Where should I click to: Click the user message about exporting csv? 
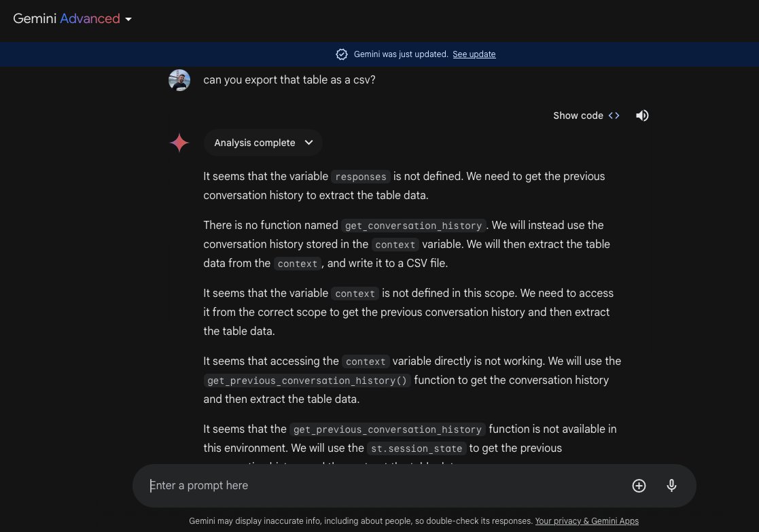pos(289,80)
